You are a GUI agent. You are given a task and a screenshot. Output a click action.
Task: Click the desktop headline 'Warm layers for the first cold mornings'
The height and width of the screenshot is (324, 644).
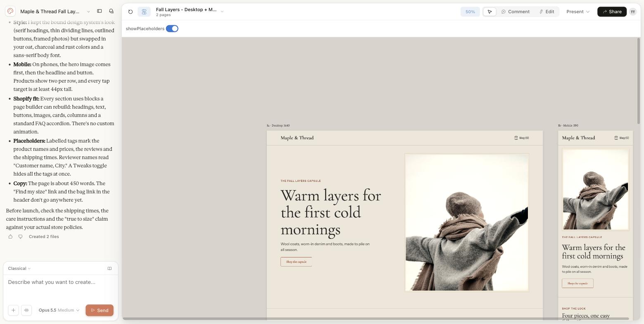331,212
